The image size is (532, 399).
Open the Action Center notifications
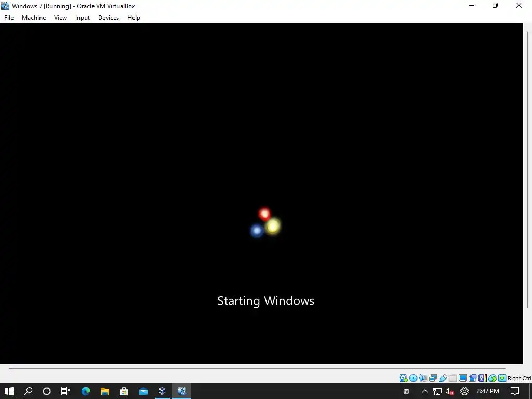pyautogui.click(x=515, y=391)
